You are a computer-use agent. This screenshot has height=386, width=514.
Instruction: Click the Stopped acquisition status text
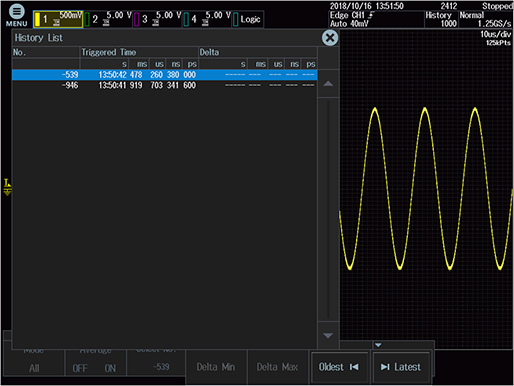point(497,6)
